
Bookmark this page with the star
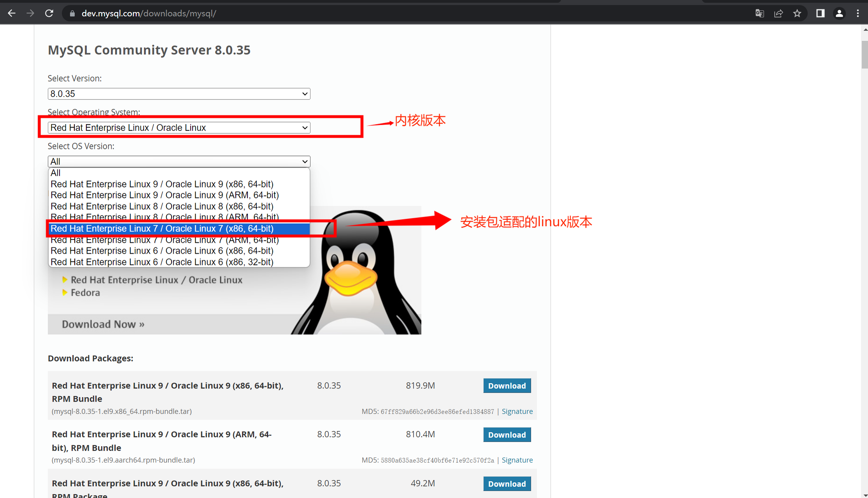(x=797, y=13)
